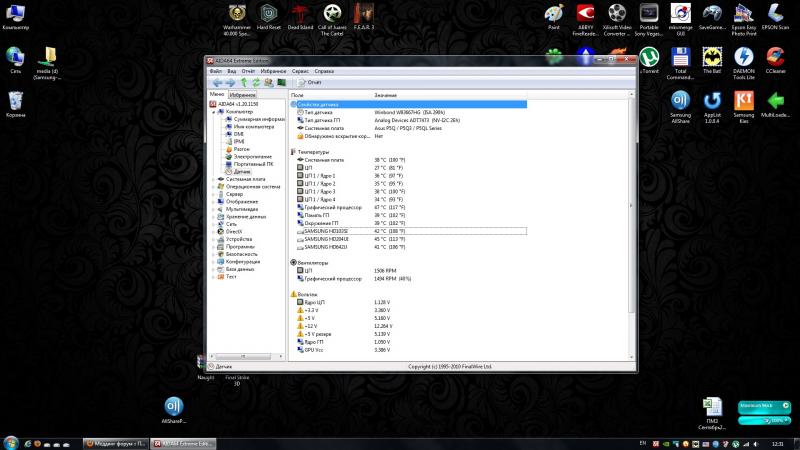800x450 pixels.
Task: Open the Избранное menu in the menu bar
Action: tap(273, 71)
